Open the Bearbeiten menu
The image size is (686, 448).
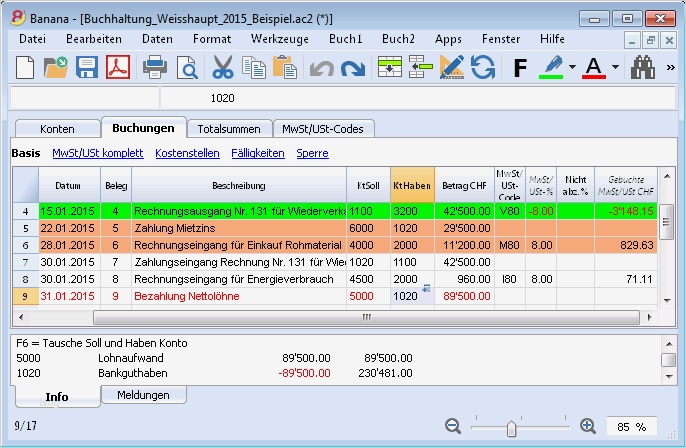pyautogui.click(x=94, y=39)
